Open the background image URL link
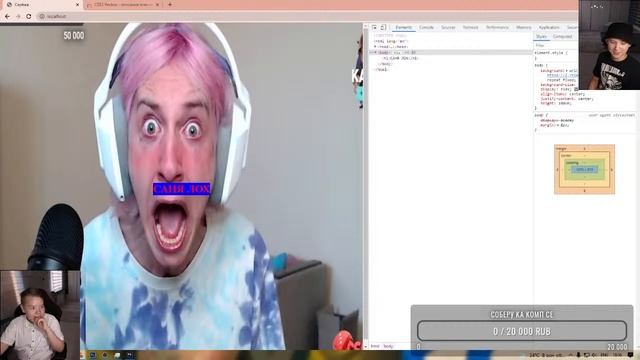The image size is (640, 360). 562,76
